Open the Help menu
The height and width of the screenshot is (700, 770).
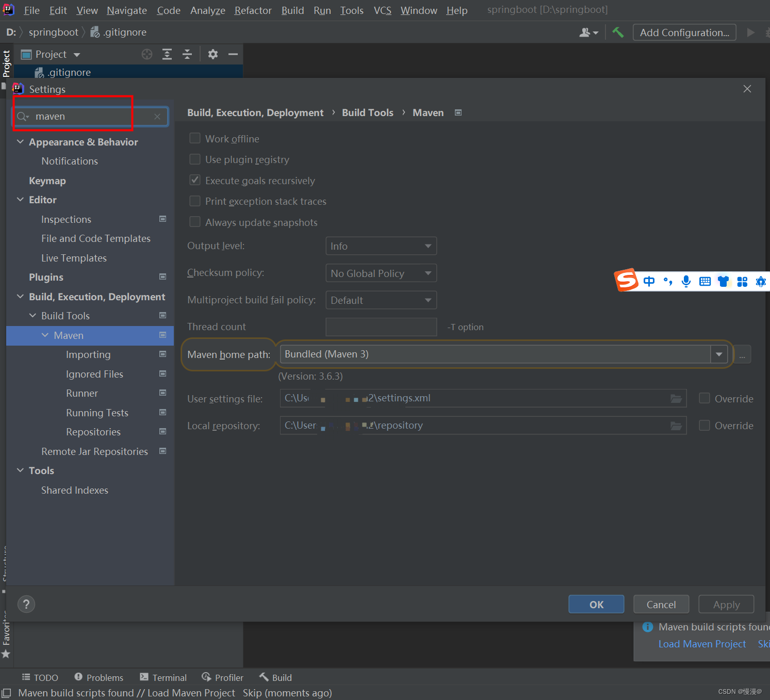coord(456,10)
